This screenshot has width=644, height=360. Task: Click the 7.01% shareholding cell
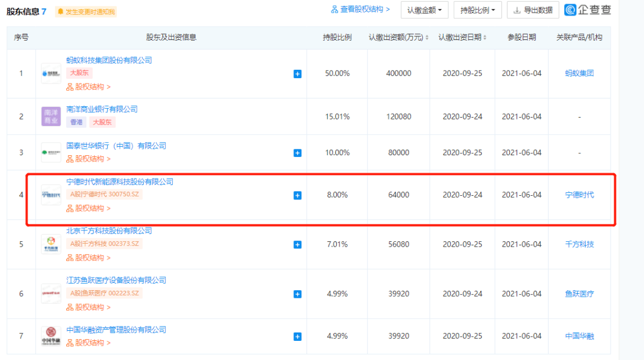tap(337, 244)
